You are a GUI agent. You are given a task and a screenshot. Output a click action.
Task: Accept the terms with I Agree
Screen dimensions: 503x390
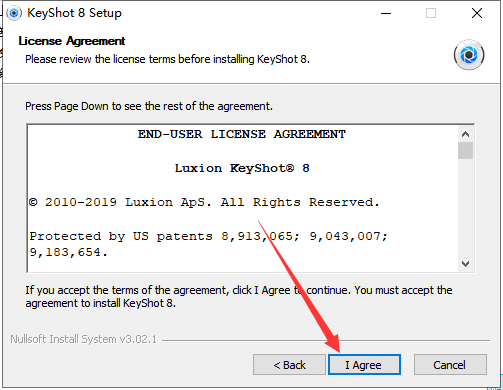364,365
